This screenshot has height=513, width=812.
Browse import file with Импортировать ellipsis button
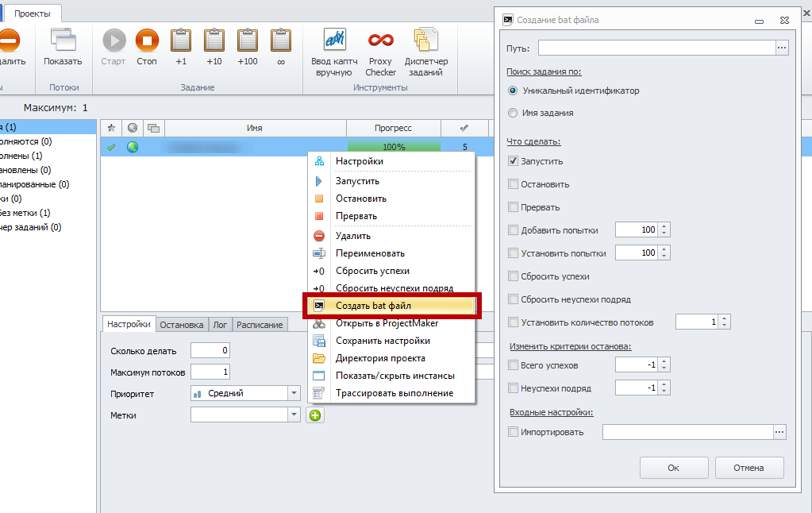coord(779,432)
